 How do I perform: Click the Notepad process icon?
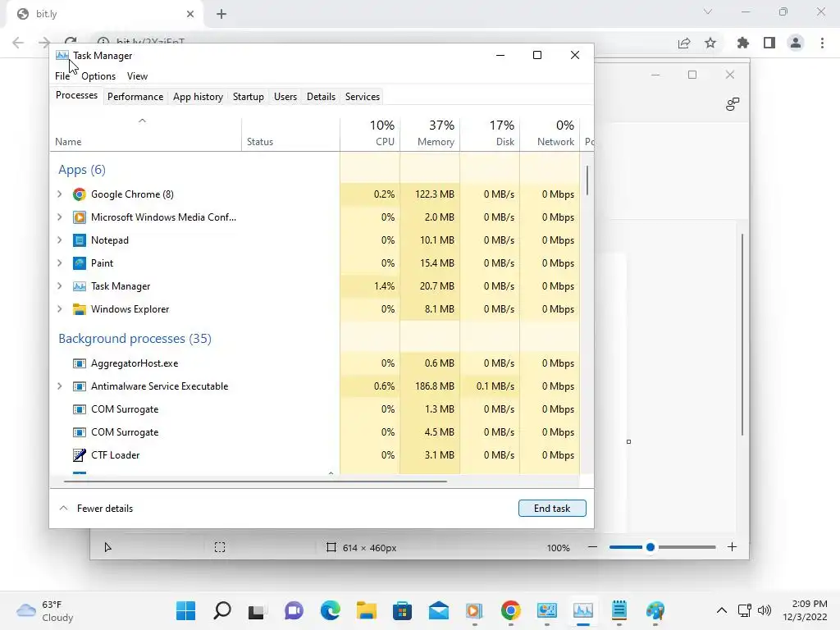tap(80, 240)
